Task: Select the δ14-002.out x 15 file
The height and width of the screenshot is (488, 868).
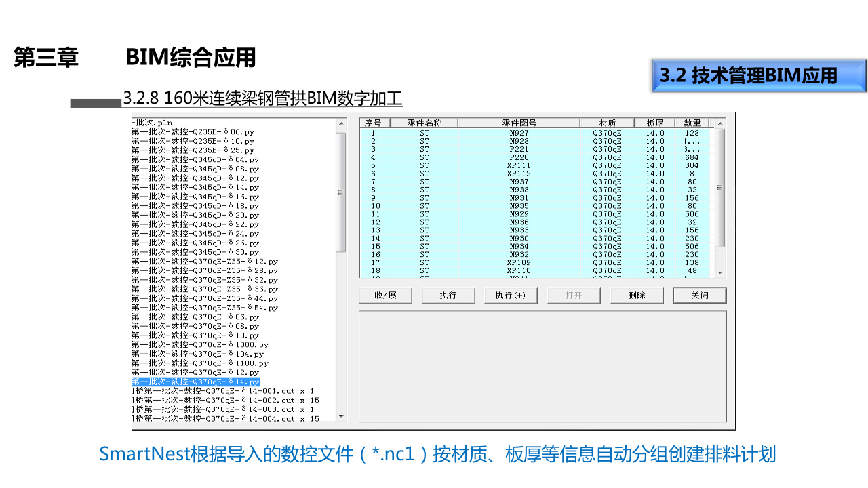Action: pos(226,401)
